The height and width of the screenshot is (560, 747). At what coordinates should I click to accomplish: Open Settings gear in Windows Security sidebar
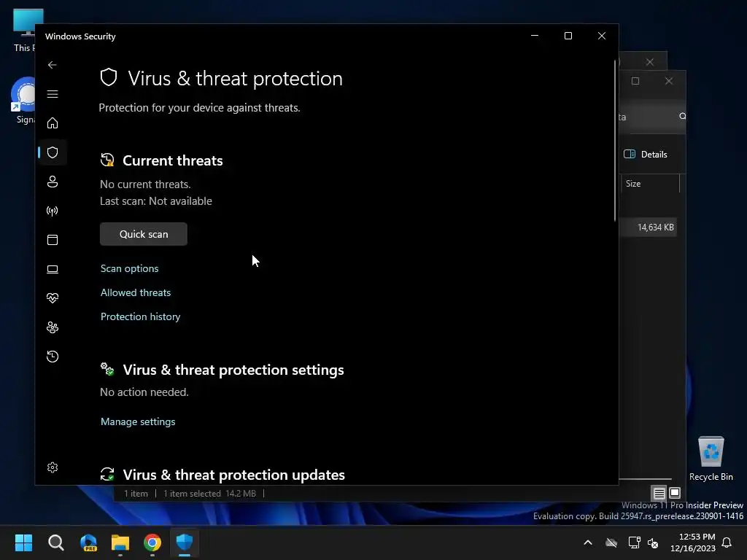pos(53,467)
